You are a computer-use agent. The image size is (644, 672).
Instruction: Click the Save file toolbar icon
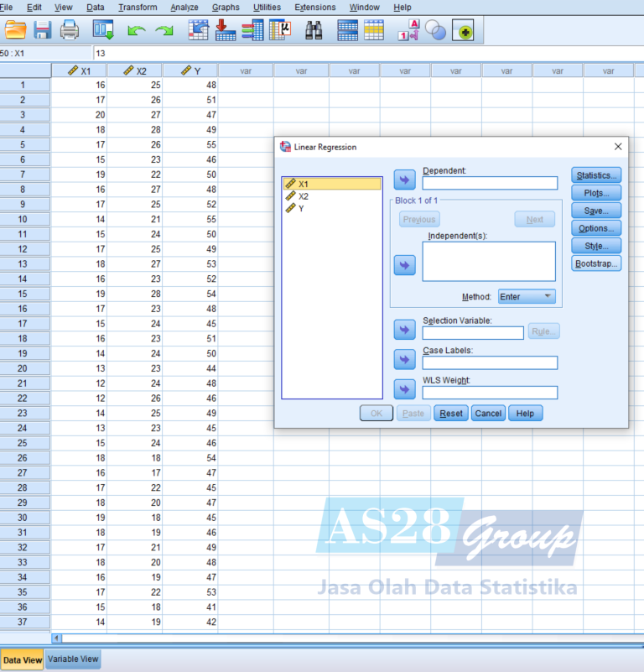[42, 31]
